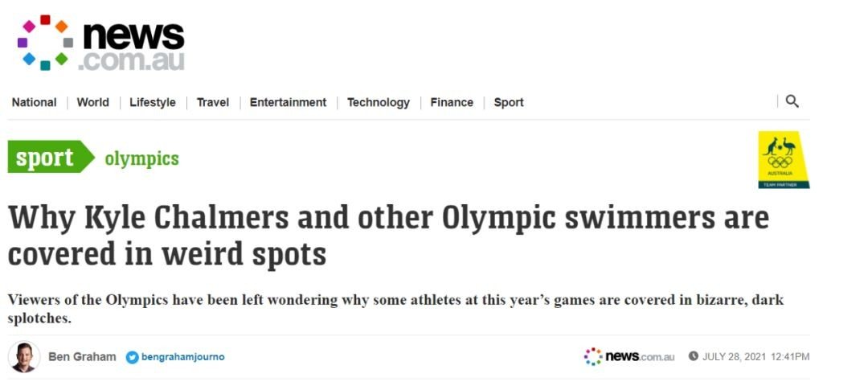Go to the Sport menu item

pyautogui.click(x=509, y=102)
